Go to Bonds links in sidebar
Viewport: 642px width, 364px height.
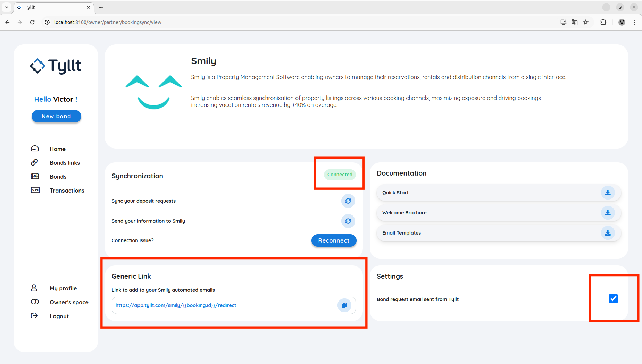[x=65, y=163]
